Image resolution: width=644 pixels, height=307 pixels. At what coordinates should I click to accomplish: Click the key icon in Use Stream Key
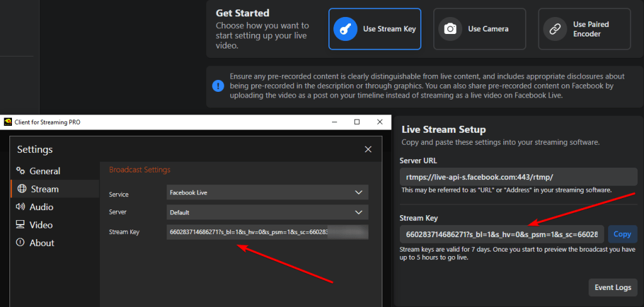click(x=345, y=29)
